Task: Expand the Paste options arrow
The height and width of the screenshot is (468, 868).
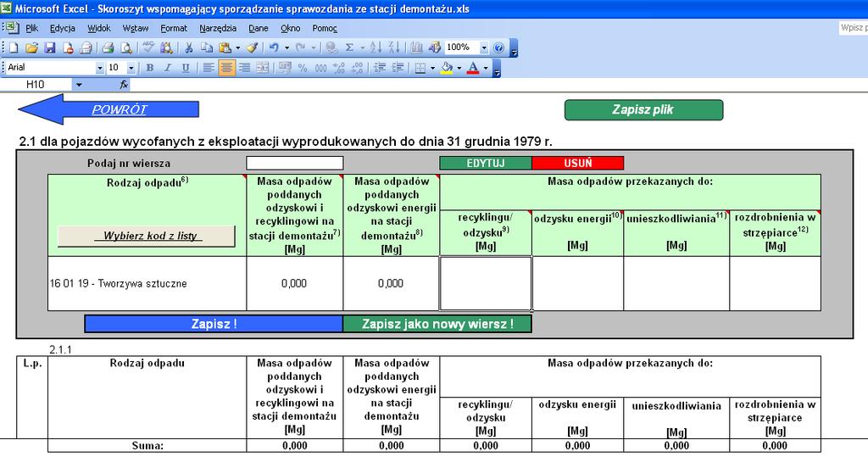Action: (x=238, y=48)
